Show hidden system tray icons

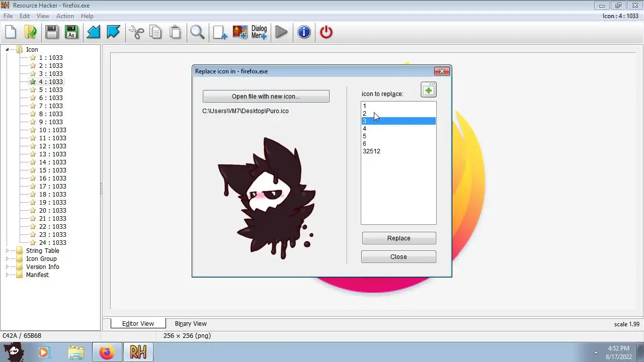(596, 352)
